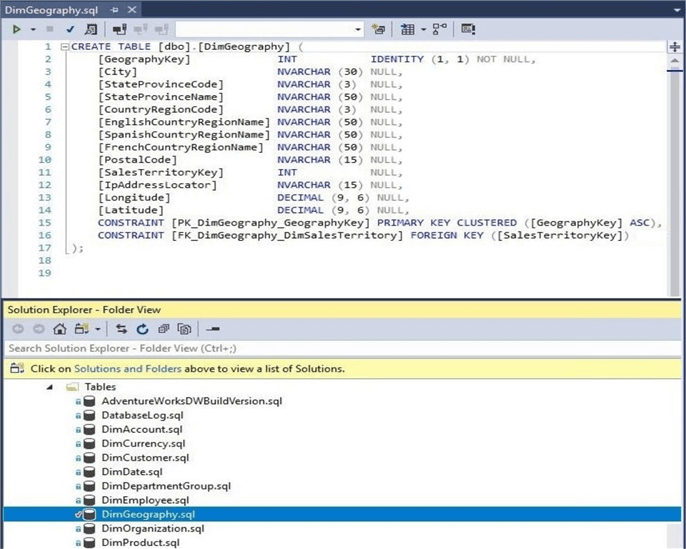Click the Refresh icon in Solution Explorer
This screenshot has height=549, width=686.
tap(143, 329)
